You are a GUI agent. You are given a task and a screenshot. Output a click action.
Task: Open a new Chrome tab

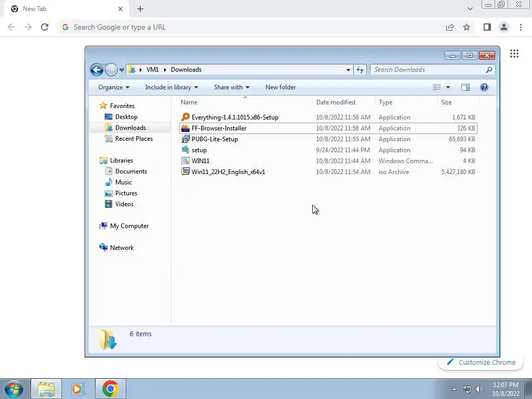[x=140, y=9]
